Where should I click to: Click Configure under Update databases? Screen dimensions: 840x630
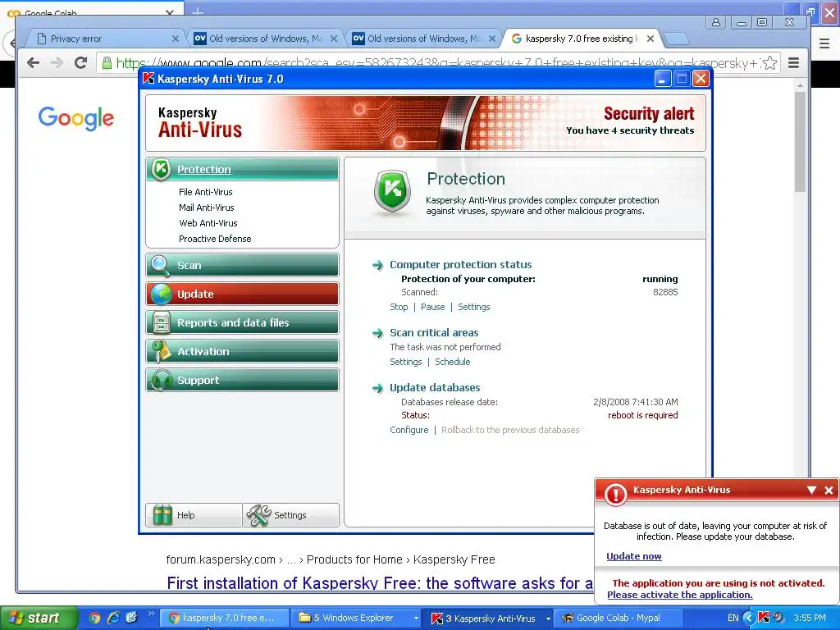pos(409,430)
